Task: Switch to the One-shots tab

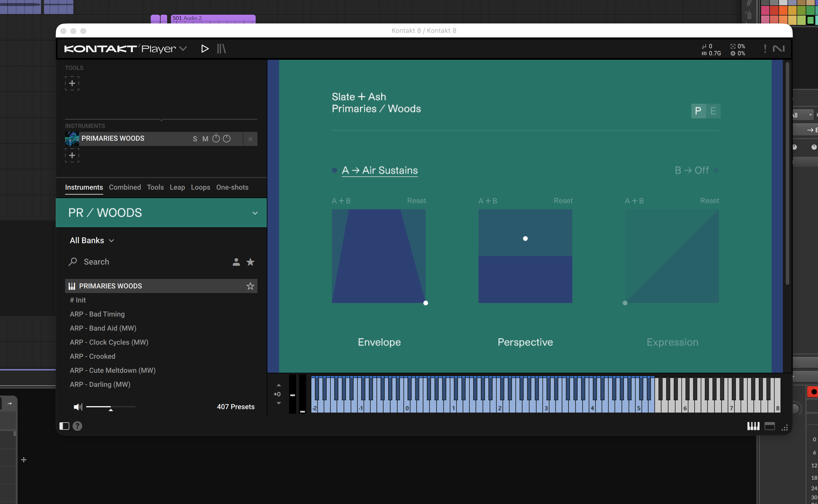Action: point(232,187)
